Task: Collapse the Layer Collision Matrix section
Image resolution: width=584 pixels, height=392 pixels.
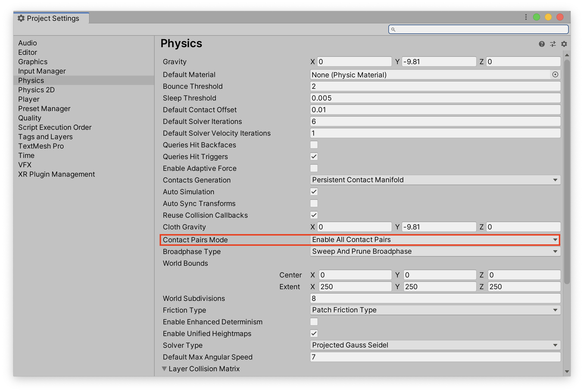Action: click(164, 369)
